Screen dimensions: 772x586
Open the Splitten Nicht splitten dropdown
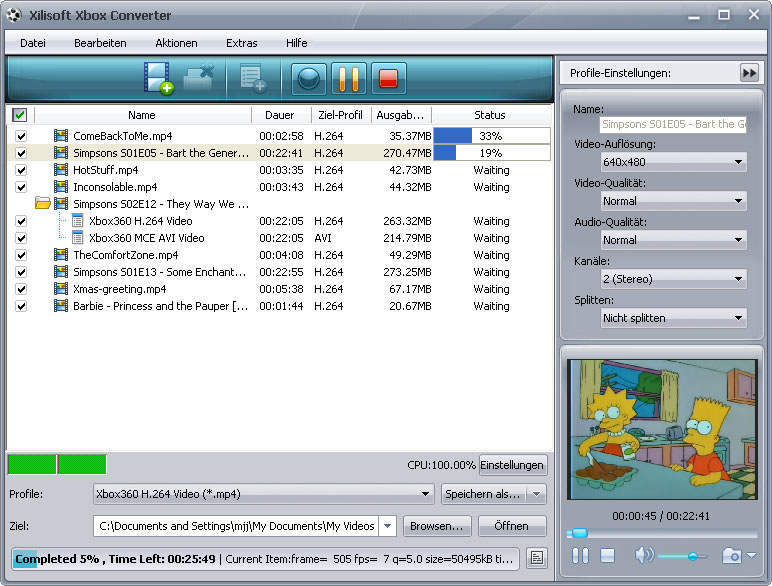[x=673, y=318]
